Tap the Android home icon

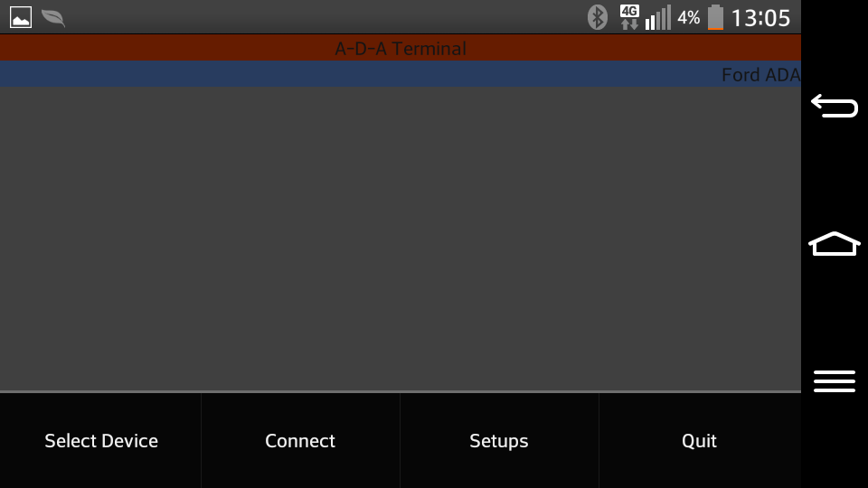(835, 243)
